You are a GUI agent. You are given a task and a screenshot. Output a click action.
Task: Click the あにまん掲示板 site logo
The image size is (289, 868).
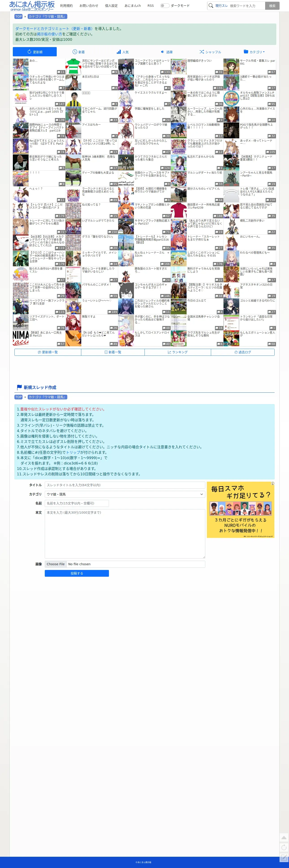32,6
